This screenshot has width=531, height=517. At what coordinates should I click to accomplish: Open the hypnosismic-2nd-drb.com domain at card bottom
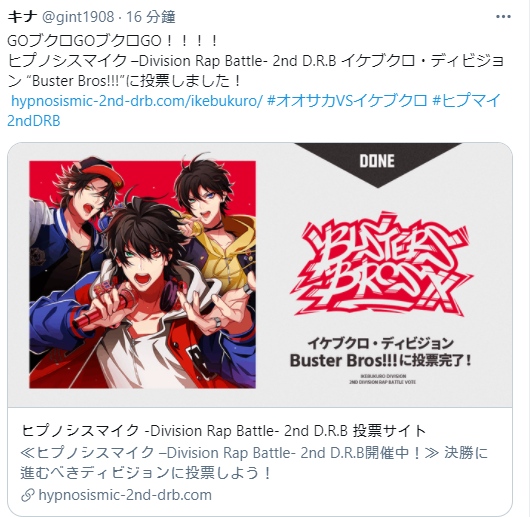pyautogui.click(x=125, y=495)
